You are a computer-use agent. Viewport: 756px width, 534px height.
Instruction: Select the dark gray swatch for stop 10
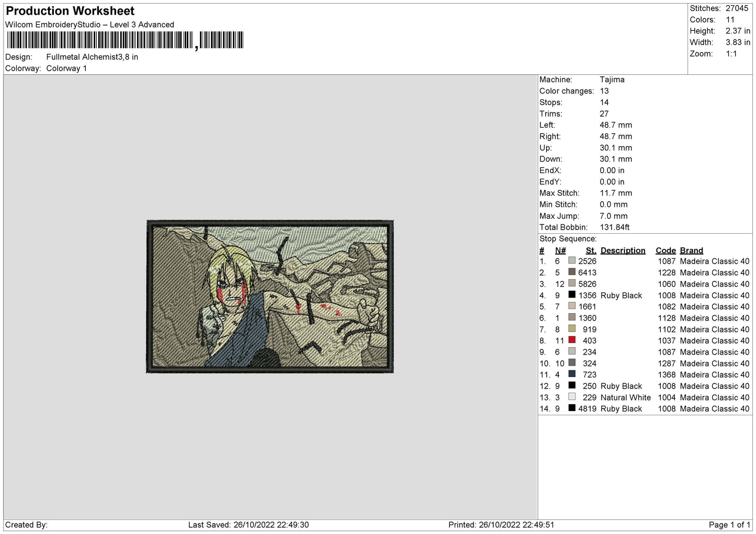tap(572, 362)
